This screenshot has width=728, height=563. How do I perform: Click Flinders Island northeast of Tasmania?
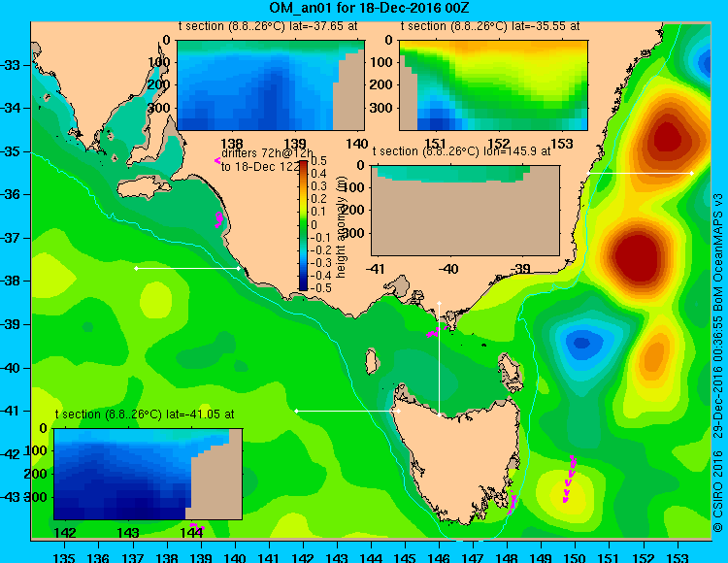pyautogui.click(x=510, y=370)
